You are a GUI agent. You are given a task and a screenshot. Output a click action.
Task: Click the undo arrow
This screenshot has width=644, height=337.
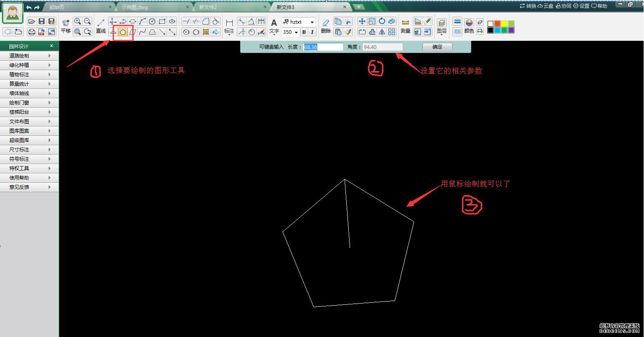coord(29,7)
